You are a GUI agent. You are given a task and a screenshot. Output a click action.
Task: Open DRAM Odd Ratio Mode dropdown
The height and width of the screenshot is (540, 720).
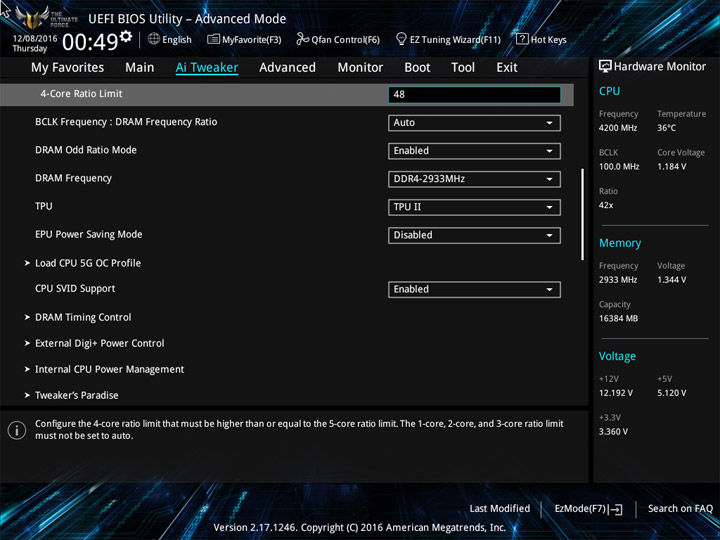click(x=474, y=151)
